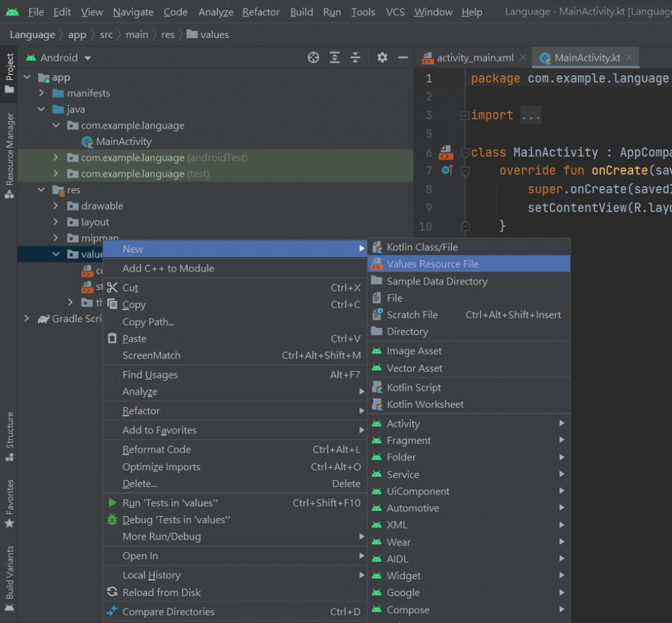Expand the Widget submenu
The height and width of the screenshot is (623, 672).
(469, 576)
